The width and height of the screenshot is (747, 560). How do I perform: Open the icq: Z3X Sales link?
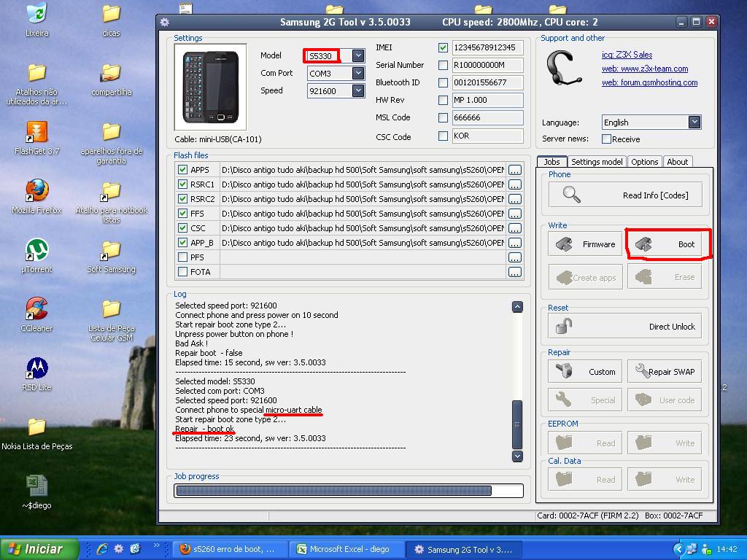coord(627,55)
